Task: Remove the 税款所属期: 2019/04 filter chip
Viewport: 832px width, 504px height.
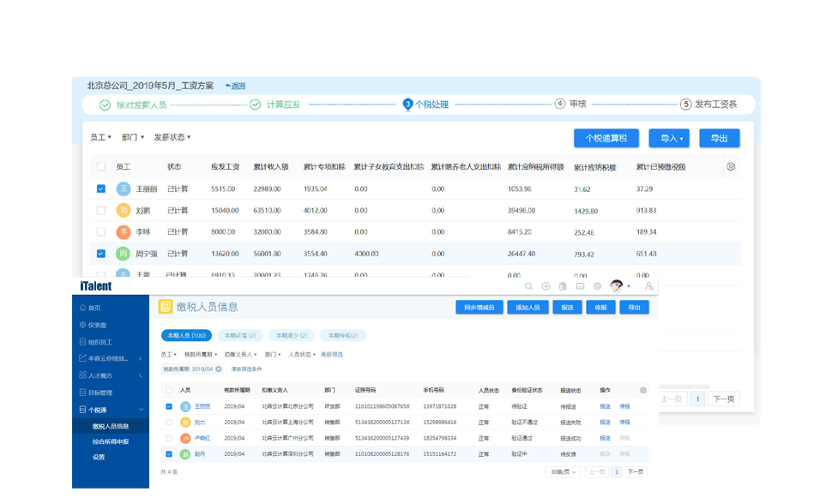Action: click(x=219, y=369)
